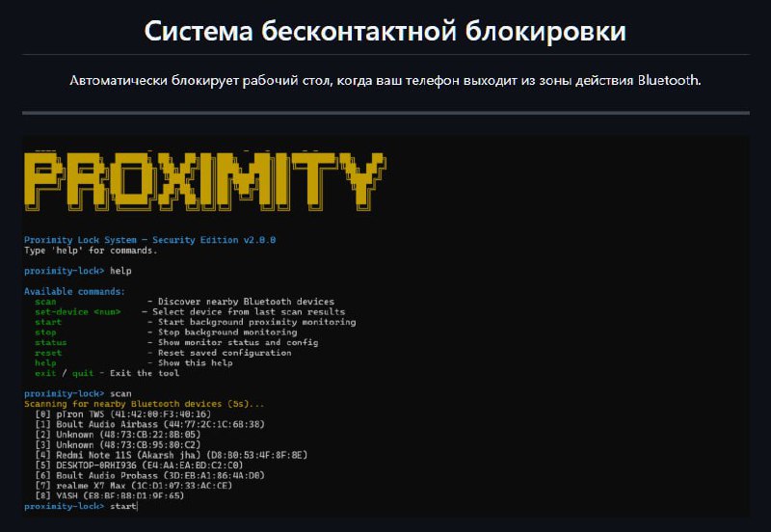Click the green "scan" command in help list
This screenshot has width=771, height=532.
45,302
